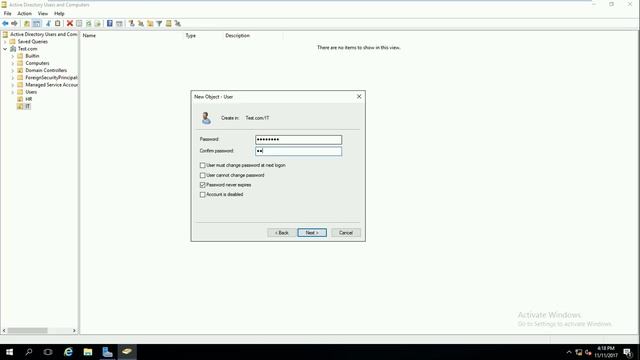Screen dimensions: 640x360
Task: Open File Explorer from the taskbar
Action: 88,352
